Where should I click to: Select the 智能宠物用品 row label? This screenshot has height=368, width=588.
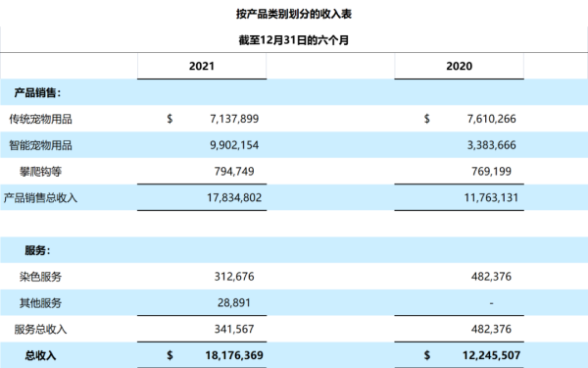pos(40,145)
